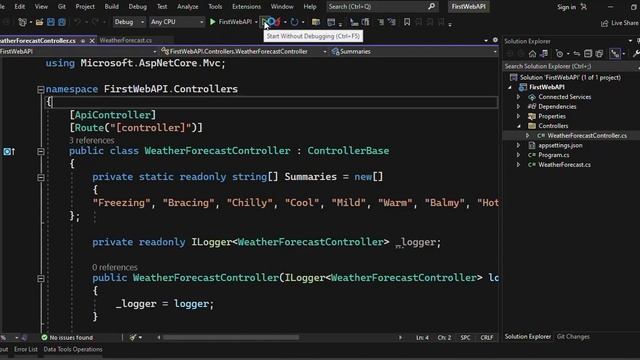Expand the Dependencies node

pyautogui.click(x=518, y=107)
